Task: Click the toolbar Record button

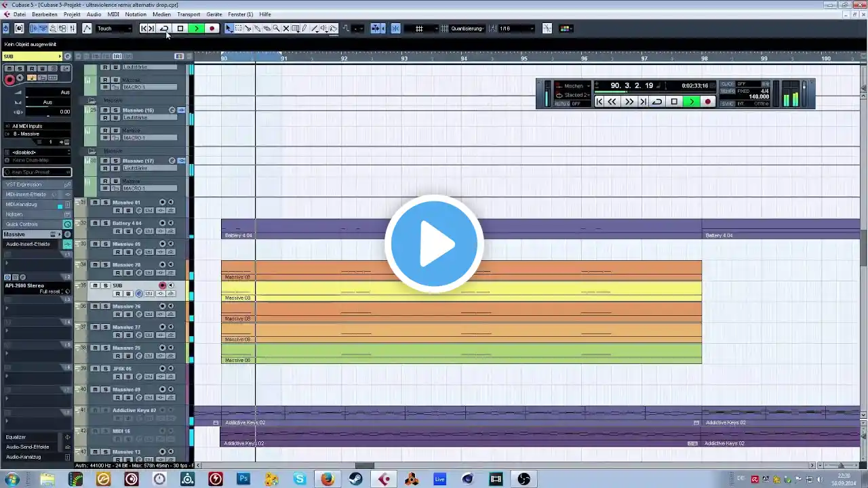Action: tap(212, 28)
